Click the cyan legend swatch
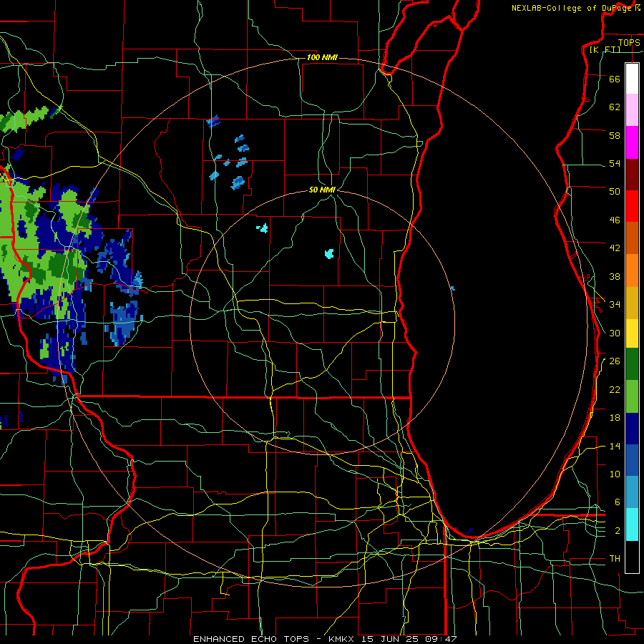Viewport: 644px width, 644px height. click(x=632, y=525)
